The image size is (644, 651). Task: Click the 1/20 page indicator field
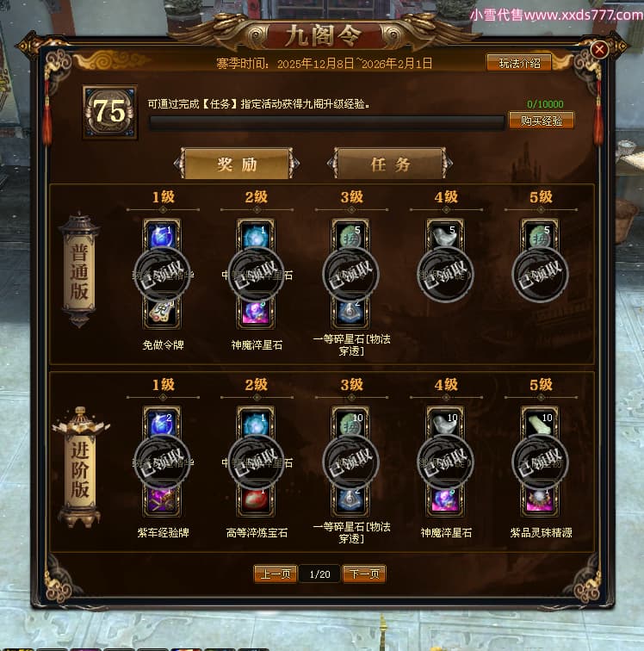coord(319,573)
